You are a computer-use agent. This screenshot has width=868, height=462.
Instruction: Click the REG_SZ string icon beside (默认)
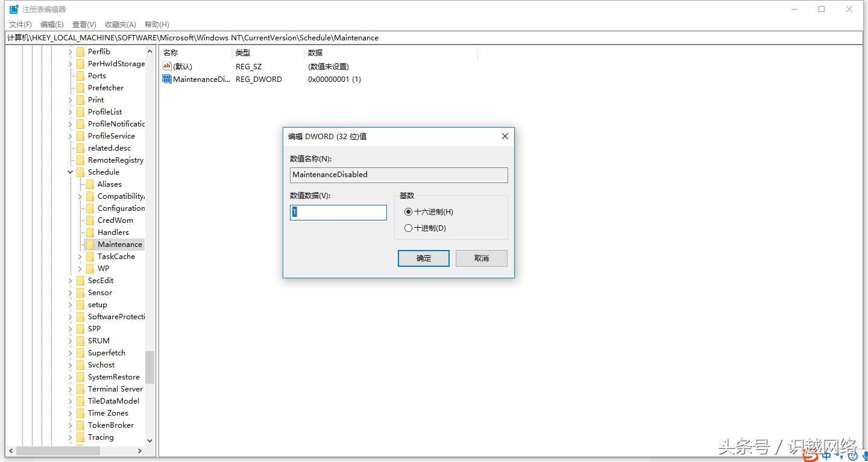click(x=166, y=66)
